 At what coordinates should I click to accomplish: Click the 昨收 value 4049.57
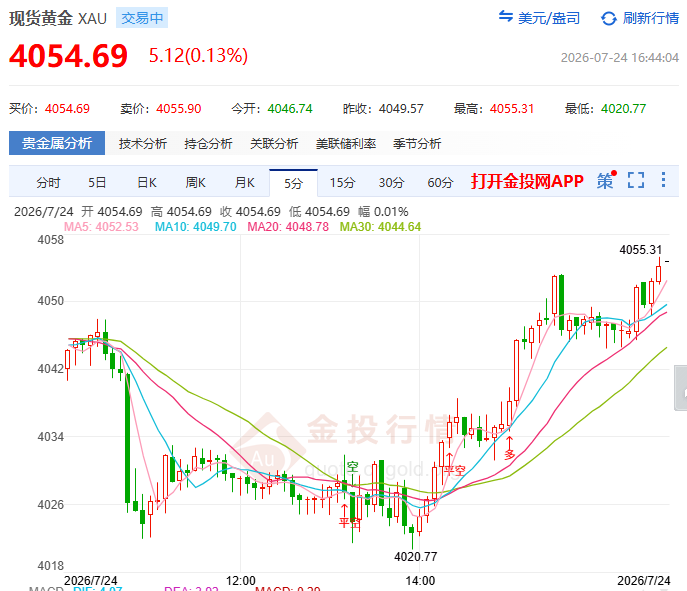click(401, 108)
